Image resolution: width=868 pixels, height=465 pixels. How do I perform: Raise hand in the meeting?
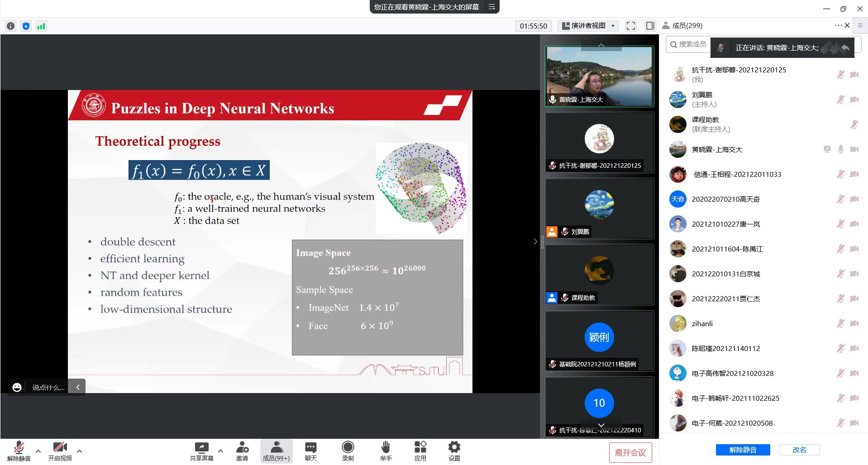[x=385, y=448]
